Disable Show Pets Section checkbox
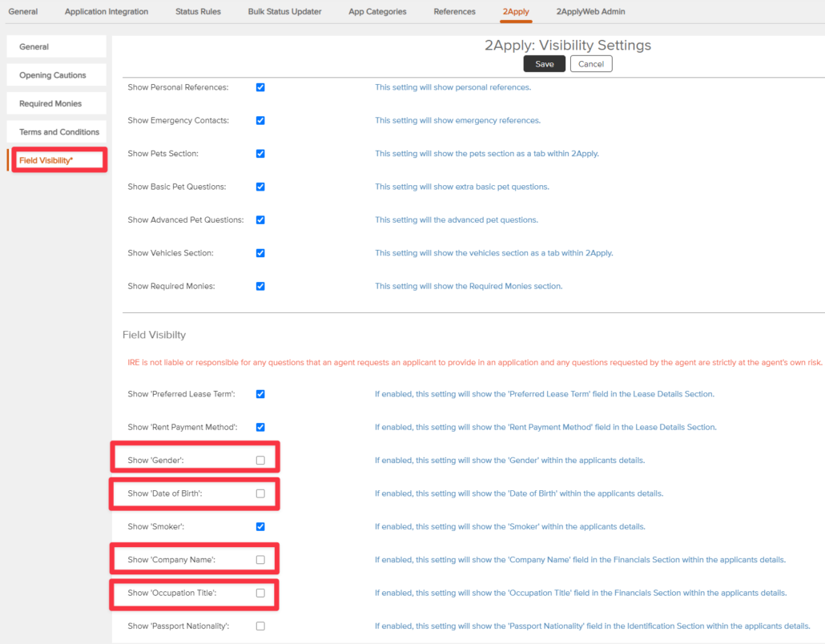Screen dimensions: 825x644 coord(260,154)
